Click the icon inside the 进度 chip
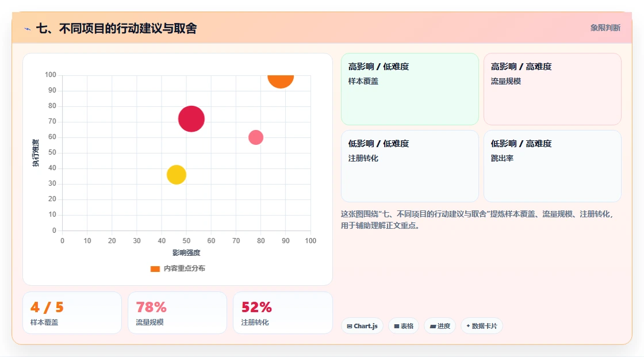This screenshot has width=644, height=357. [x=433, y=326]
